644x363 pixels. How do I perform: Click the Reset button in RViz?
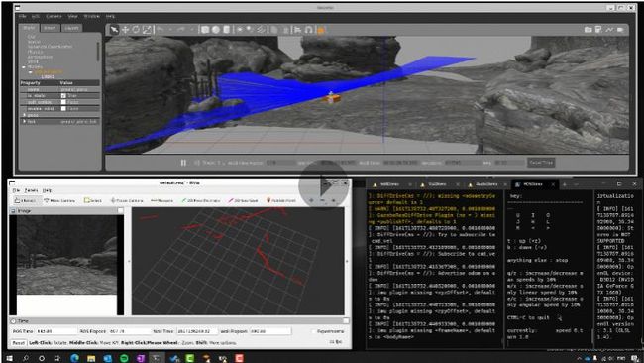pyautogui.click(x=18, y=342)
